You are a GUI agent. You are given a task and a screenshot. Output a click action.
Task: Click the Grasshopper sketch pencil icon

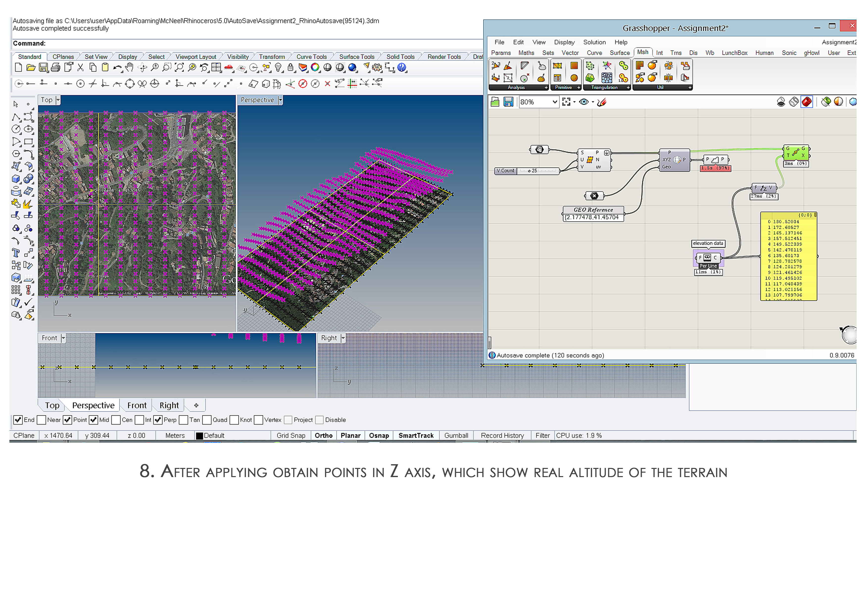coord(602,102)
